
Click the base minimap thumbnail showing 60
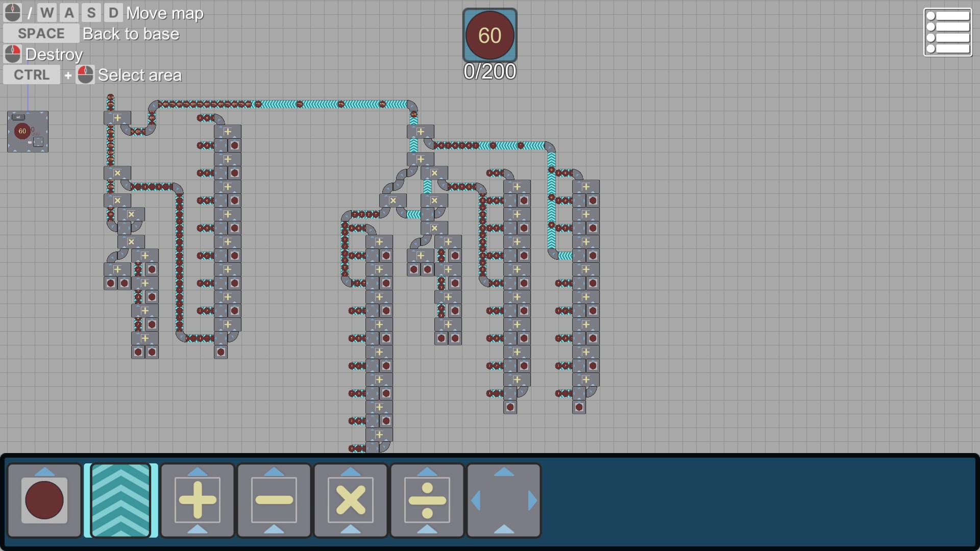coord(28,132)
